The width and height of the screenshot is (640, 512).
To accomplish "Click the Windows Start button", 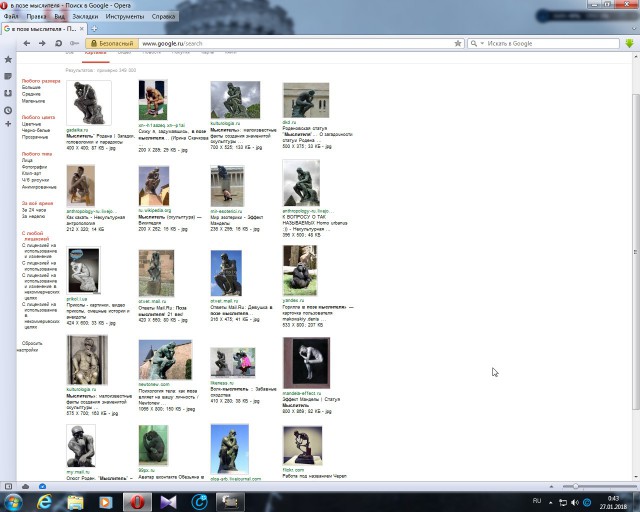I will pos(12,501).
